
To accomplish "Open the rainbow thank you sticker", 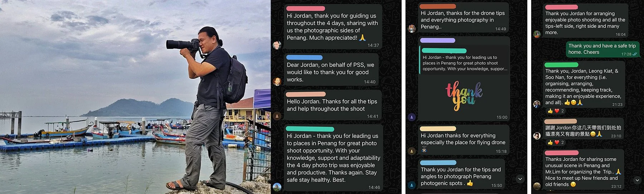I will click(464, 95).
